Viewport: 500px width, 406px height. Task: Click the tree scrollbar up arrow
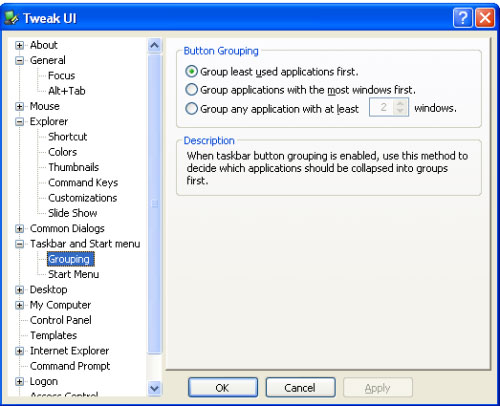[x=154, y=45]
